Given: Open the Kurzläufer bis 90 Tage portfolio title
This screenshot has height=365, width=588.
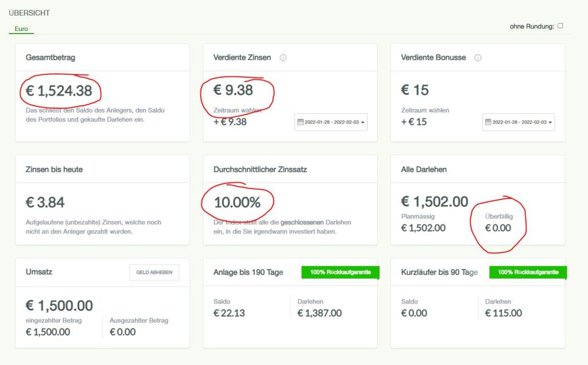Looking at the screenshot, I should 439,272.
